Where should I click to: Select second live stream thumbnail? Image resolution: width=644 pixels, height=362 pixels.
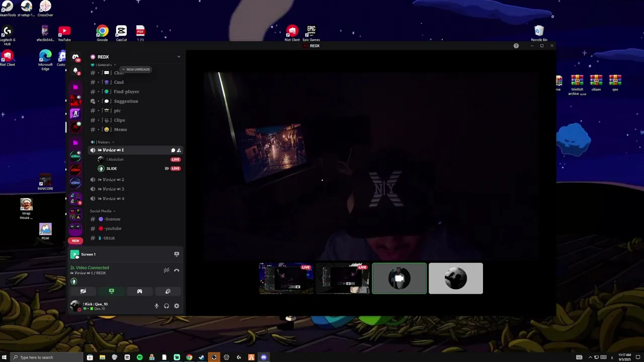[x=343, y=279]
